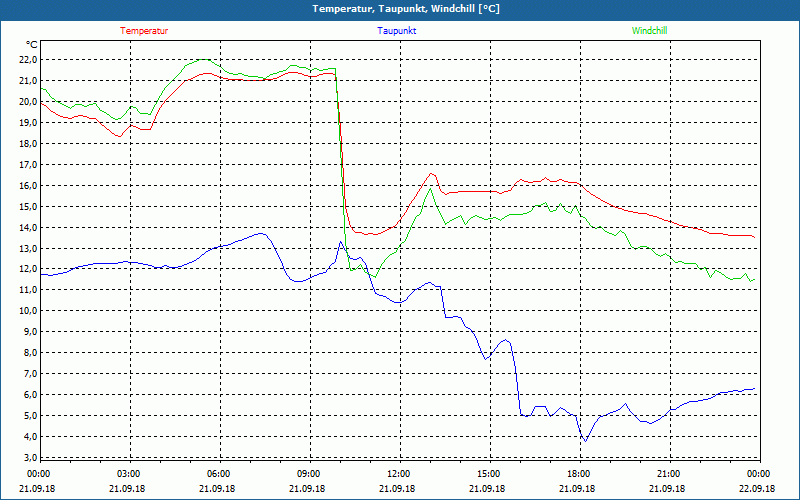This screenshot has height=500, width=800.
Task: Select the '5,0' y-axis tick label
Action: 31,416
